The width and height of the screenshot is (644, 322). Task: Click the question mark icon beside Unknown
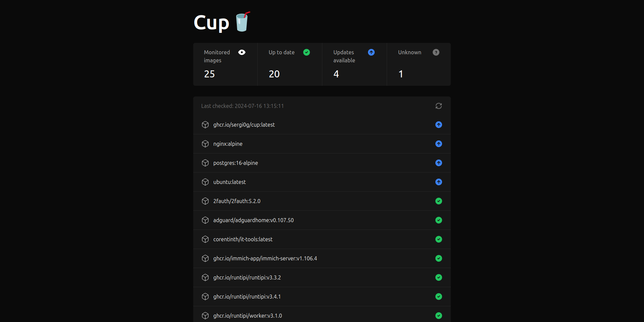point(436,52)
